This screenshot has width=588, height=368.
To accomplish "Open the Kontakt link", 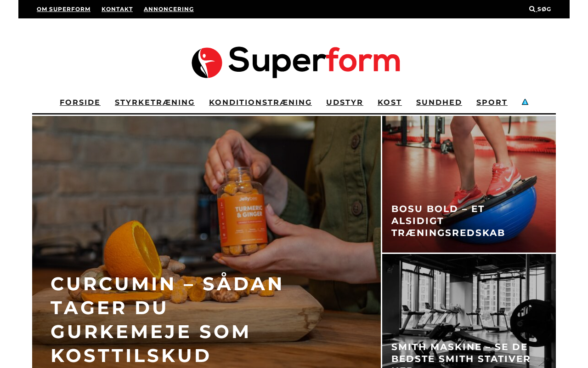I will click(117, 9).
